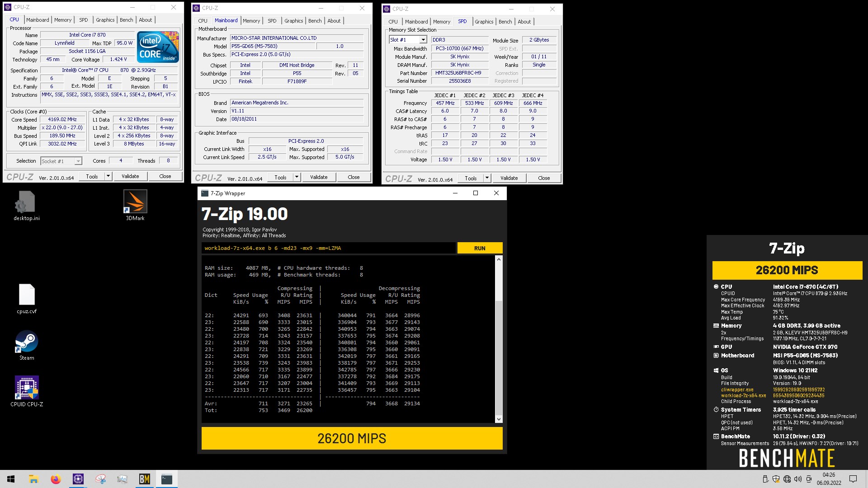Show the taskbar clock and date
Screen dimensions: 868x488
(829, 479)
